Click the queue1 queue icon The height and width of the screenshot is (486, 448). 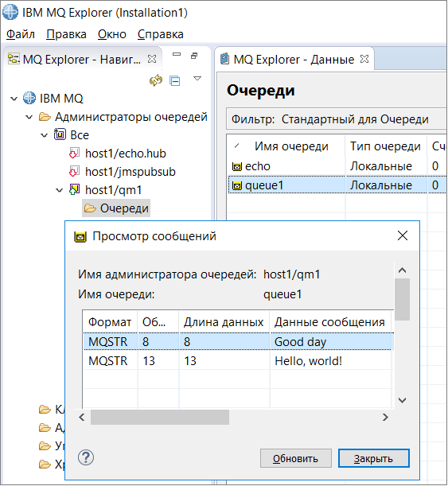[237, 185]
